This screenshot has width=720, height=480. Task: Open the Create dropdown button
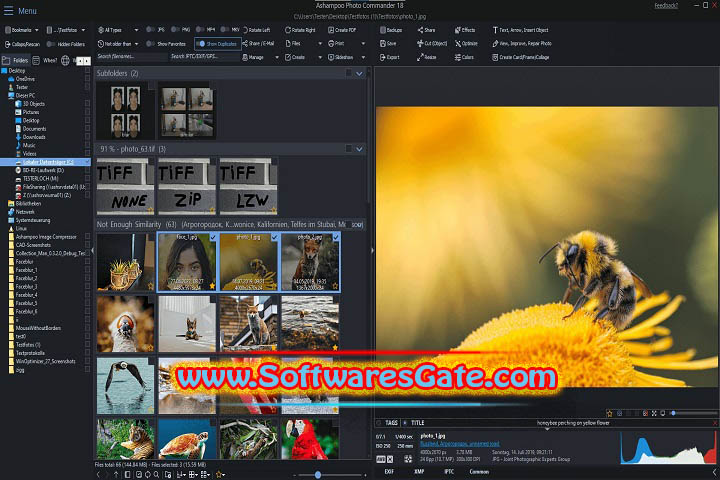click(304, 57)
